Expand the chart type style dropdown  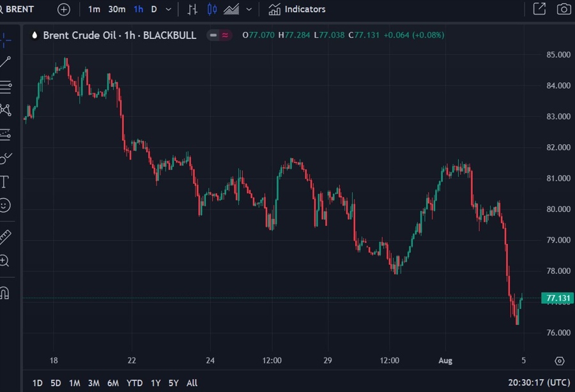[x=249, y=9]
